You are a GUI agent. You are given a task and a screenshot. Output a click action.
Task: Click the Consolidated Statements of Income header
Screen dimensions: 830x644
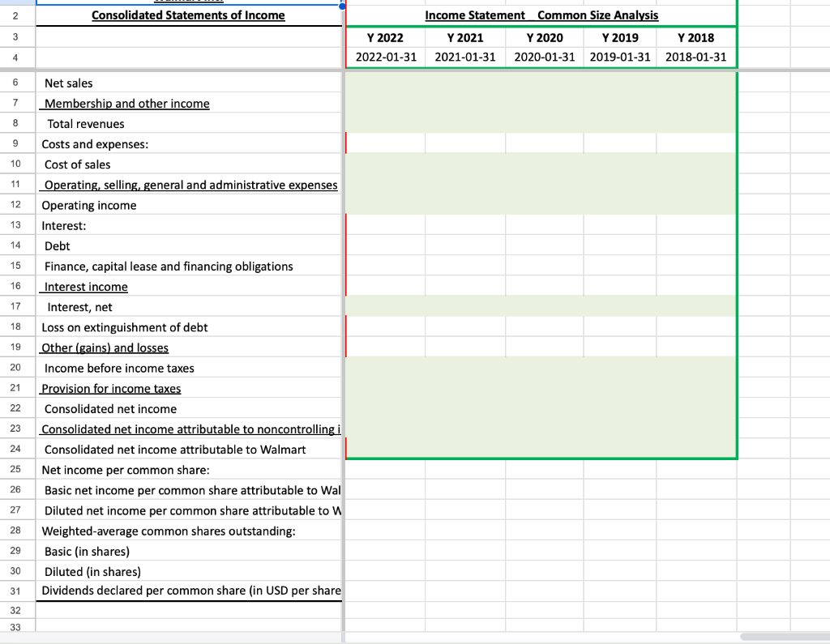coord(188,15)
